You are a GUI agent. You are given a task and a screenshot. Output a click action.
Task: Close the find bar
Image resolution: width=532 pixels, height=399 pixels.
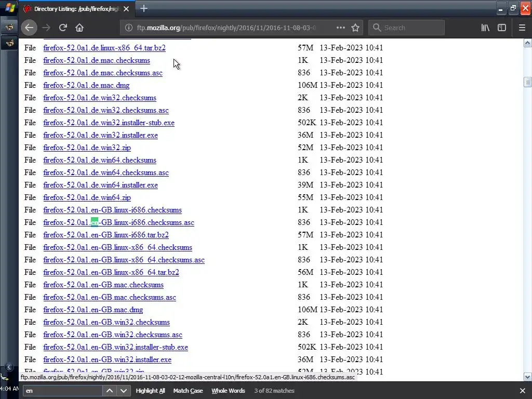pyautogui.click(x=523, y=391)
